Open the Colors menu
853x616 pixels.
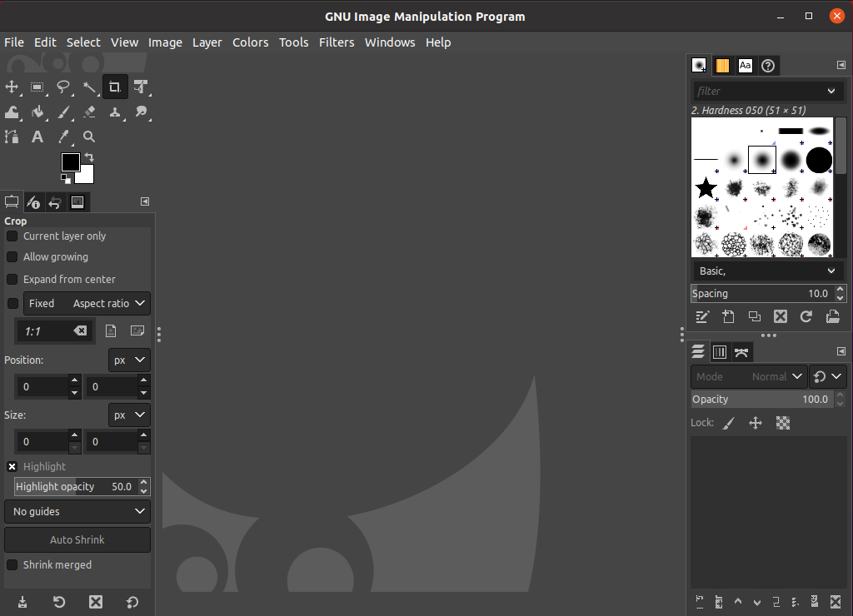(250, 42)
